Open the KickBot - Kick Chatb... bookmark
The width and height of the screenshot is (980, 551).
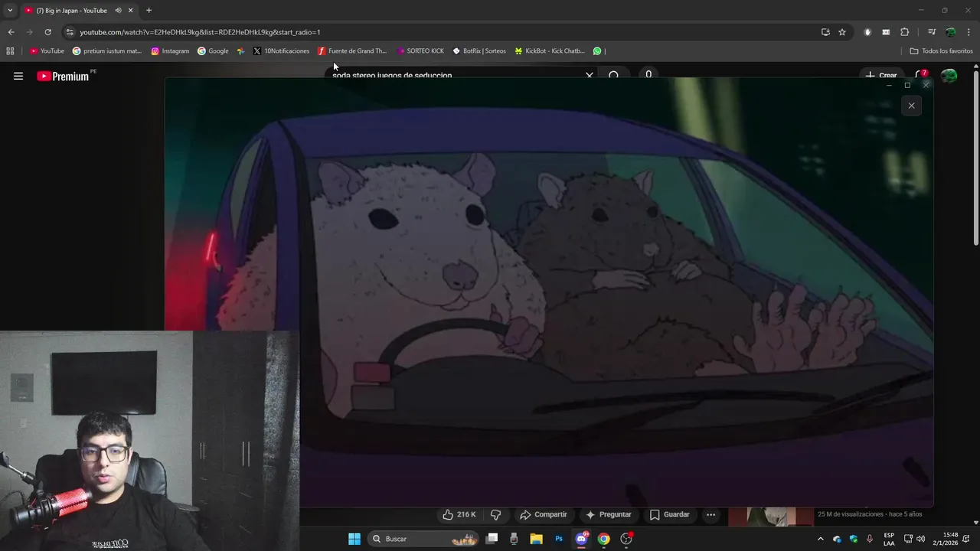tap(550, 51)
